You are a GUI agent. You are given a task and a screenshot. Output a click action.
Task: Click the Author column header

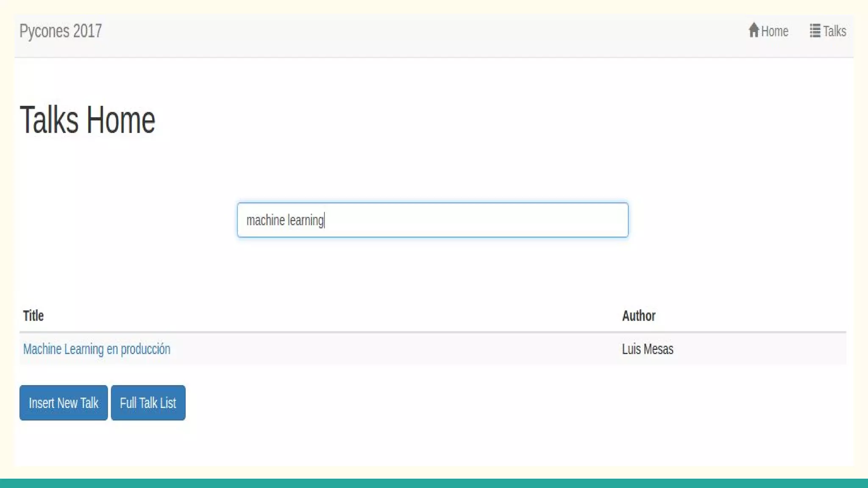tap(638, 316)
